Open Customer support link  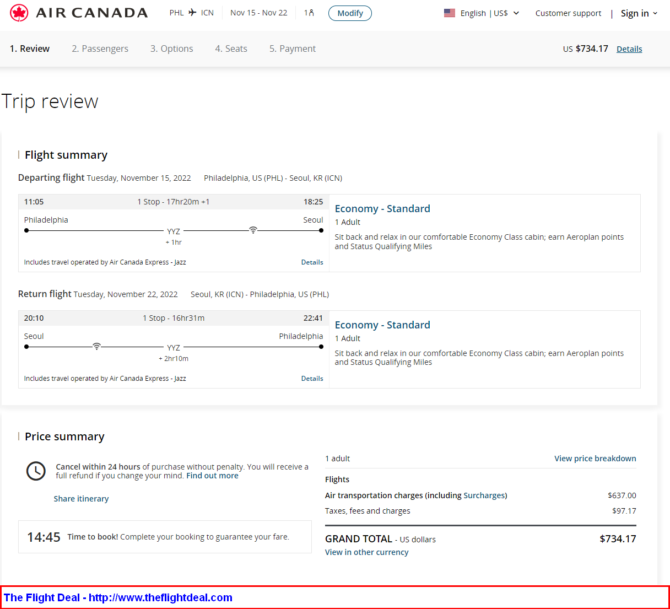568,13
